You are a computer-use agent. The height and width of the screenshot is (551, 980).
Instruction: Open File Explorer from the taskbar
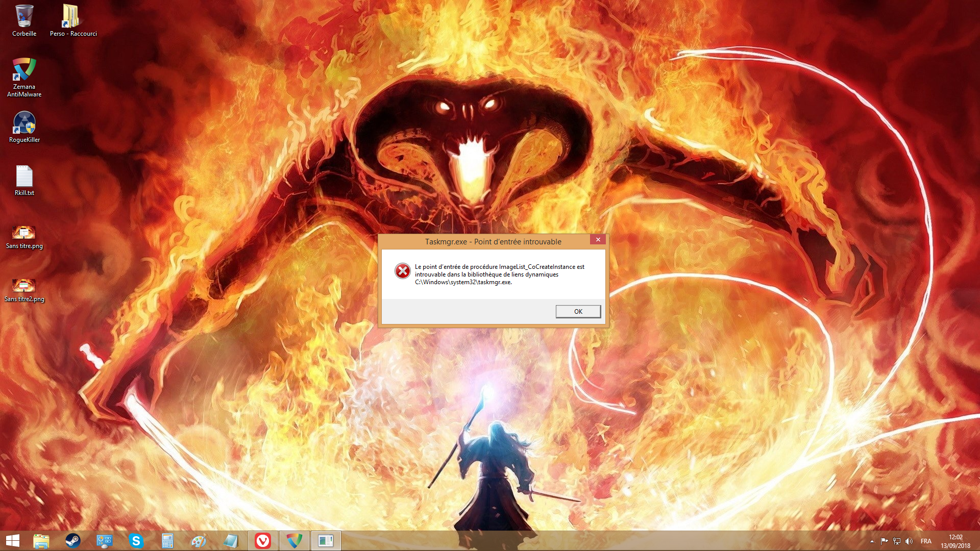click(41, 541)
